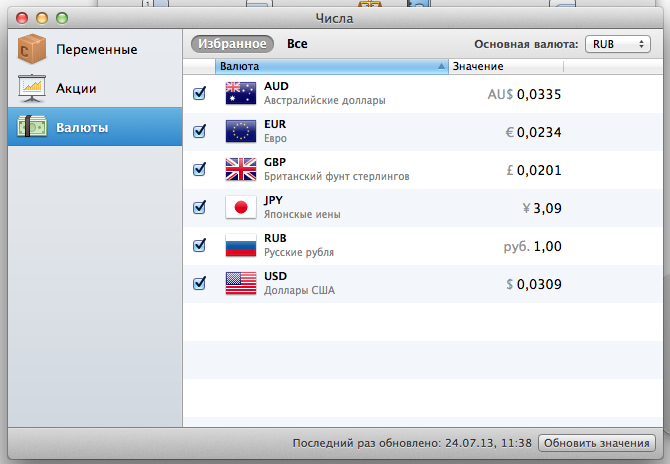The width and height of the screenshot is (670, 464).
Task: Uncheck the JPY currency checkbox
Action: coord(199,208)
